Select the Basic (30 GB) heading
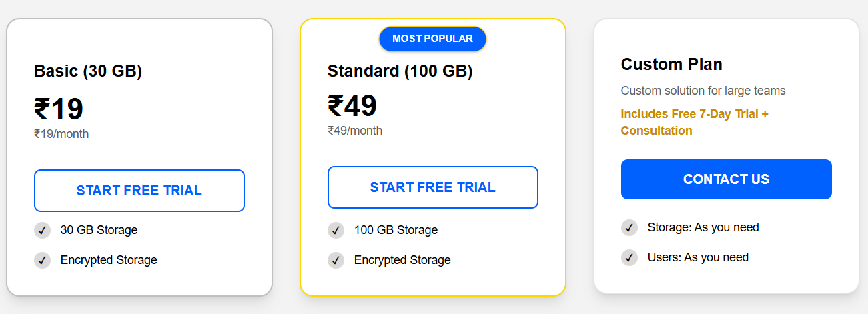The height and width of the screenshot is (314, 868). click(x=88, y=71)
